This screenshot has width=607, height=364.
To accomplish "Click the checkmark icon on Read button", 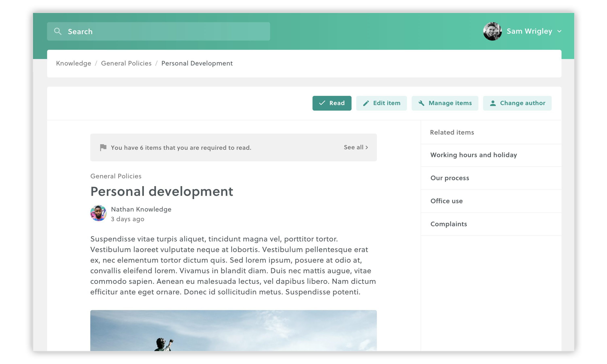I will pos(322,103).
